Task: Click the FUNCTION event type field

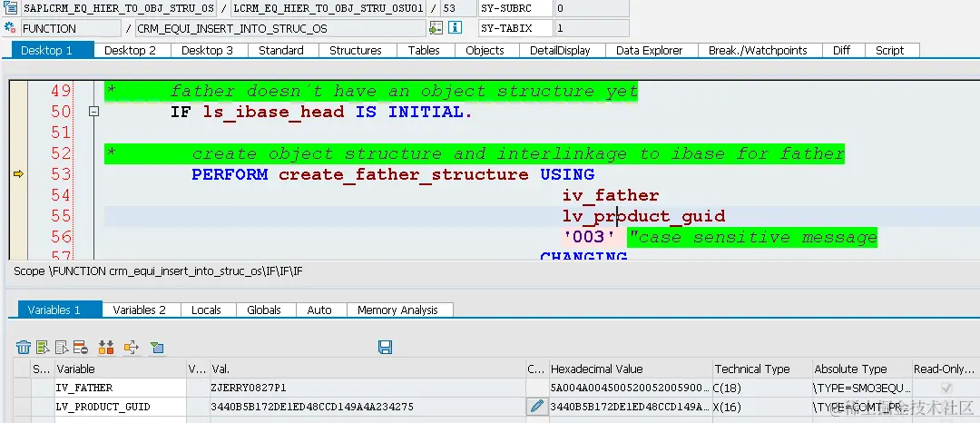Action: (71, 28)
